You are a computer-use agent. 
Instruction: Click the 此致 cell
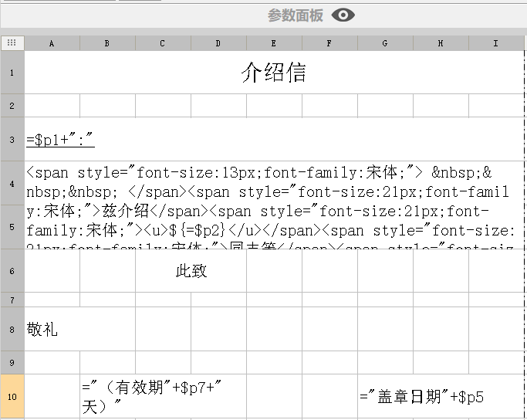[191, 271]
